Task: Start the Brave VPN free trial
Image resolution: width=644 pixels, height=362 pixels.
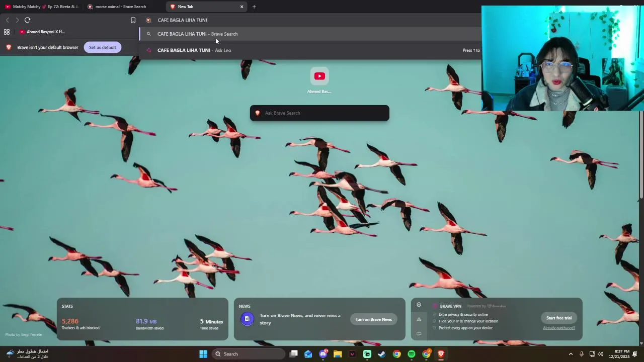Action: pyautogui.click(x=559, y=318)
